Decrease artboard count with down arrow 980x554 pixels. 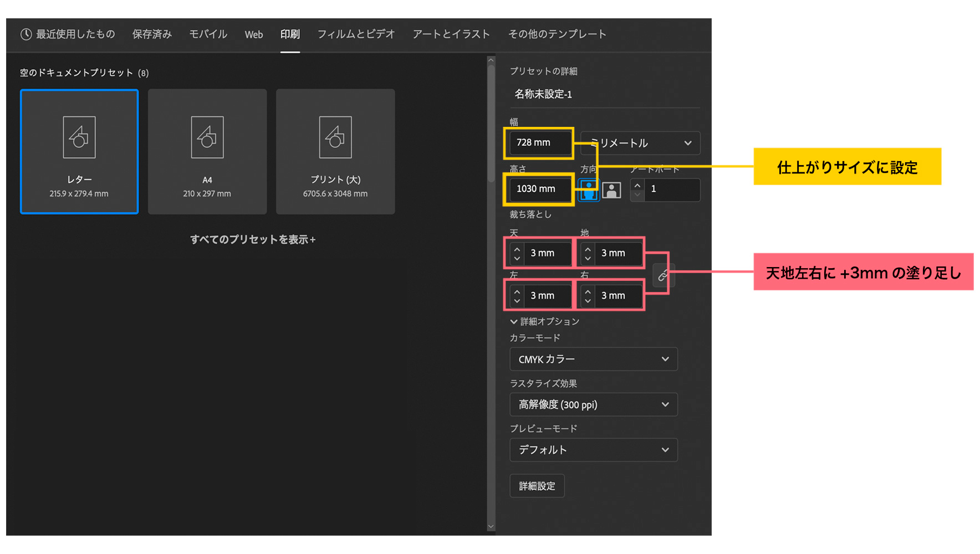point(637,194)
